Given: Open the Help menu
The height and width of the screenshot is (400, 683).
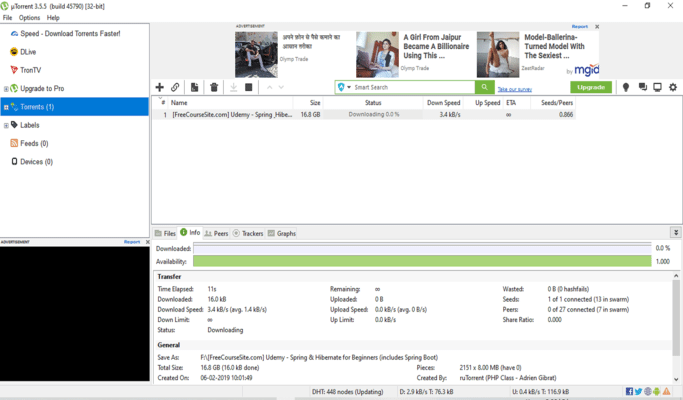Looking at the screenshot, I should tap(53, 18).
